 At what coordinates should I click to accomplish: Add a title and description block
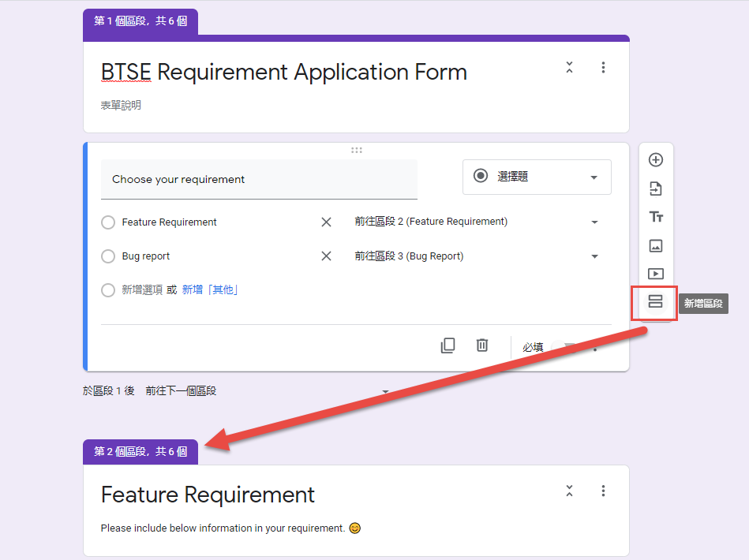click(656, 217)
